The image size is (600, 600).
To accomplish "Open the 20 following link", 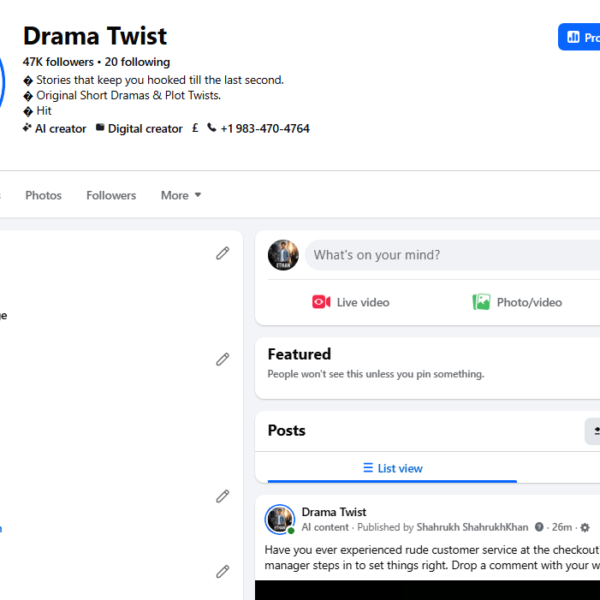I will [137, 62].
